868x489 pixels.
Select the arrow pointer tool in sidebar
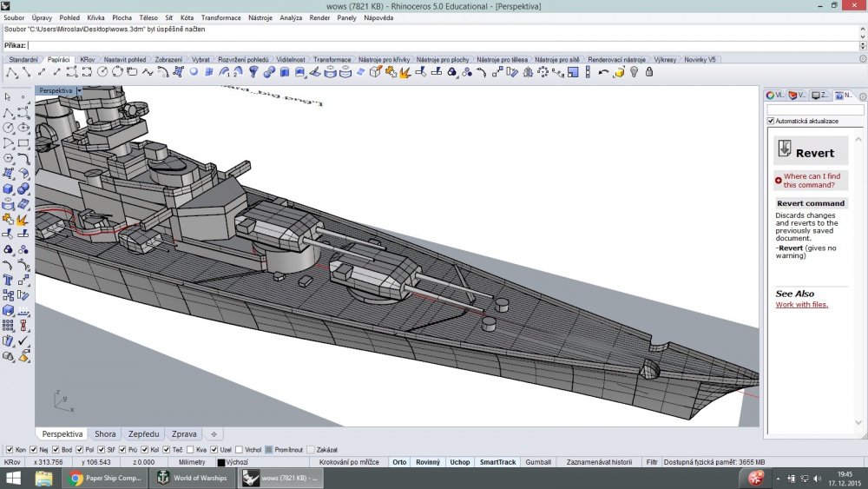8,97
